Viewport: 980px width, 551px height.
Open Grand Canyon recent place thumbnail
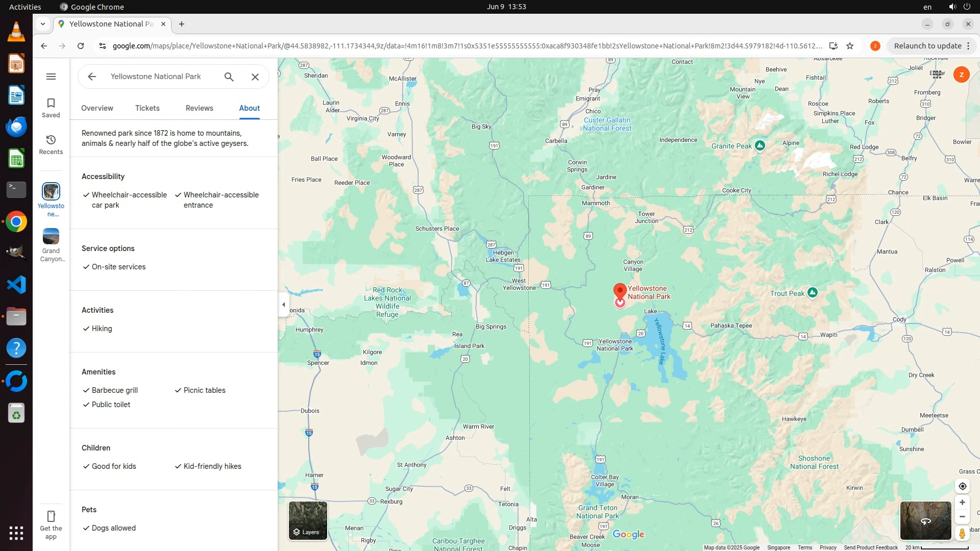click(51, 237)
